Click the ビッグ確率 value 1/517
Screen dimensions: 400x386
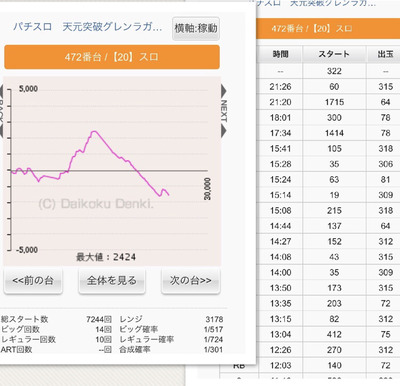pyautogui.click(x=213, y=330)
